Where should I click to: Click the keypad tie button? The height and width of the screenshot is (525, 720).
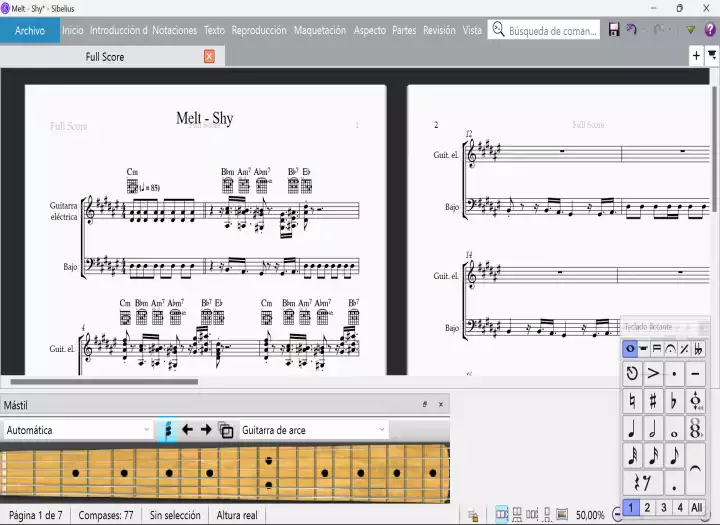coord(695,469)
